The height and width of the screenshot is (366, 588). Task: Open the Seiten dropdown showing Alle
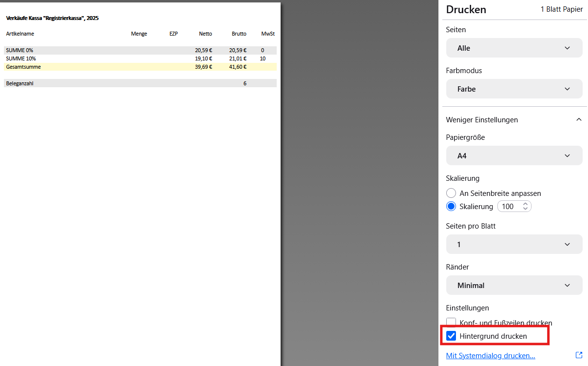(514, 48)
